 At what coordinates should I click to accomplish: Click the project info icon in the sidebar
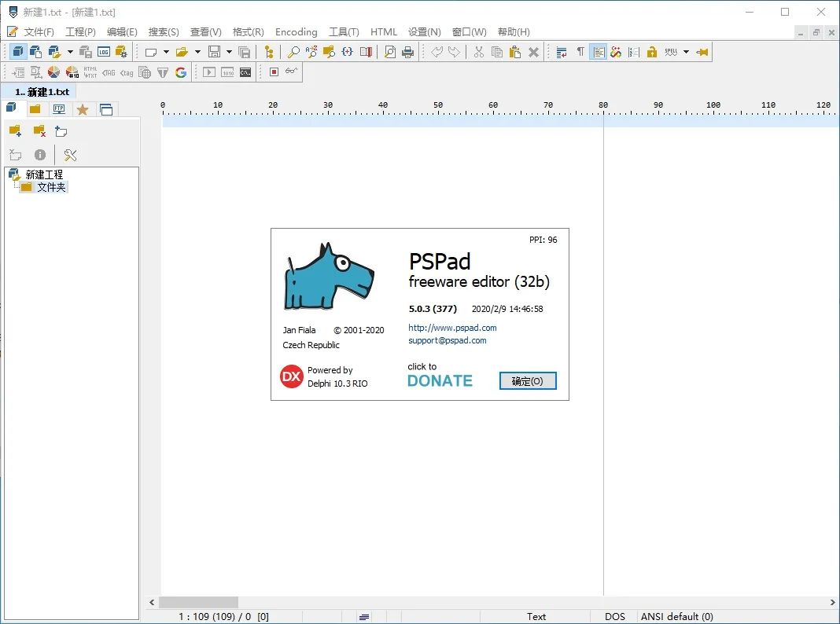40,155
